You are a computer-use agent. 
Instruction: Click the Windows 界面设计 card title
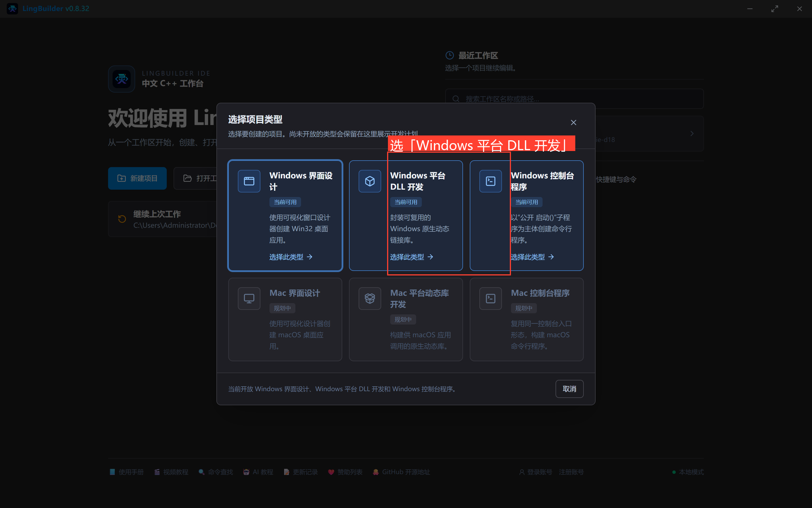coord(301,181)
